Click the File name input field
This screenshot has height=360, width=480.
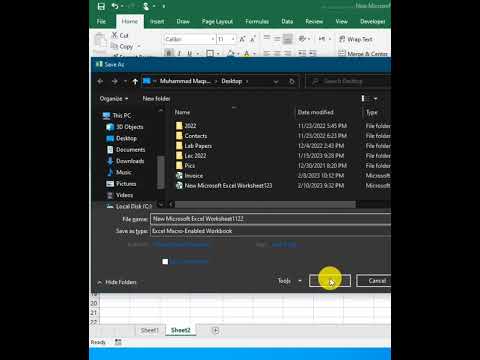(x=270, y=219)
